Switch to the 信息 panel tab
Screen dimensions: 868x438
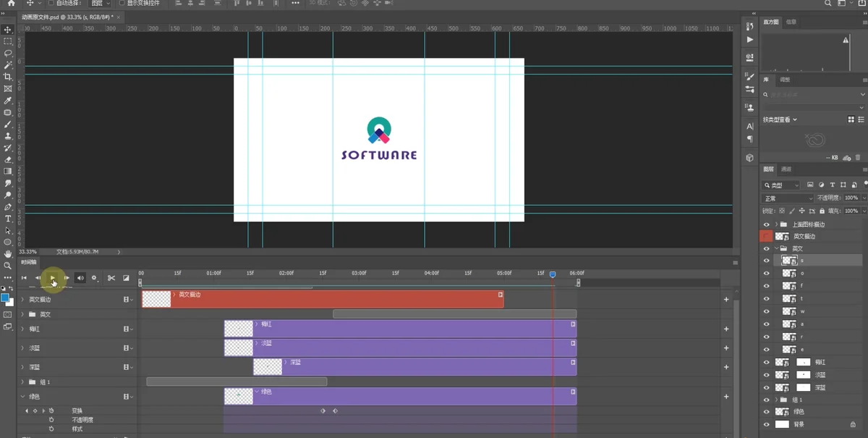tap(791, 22)
